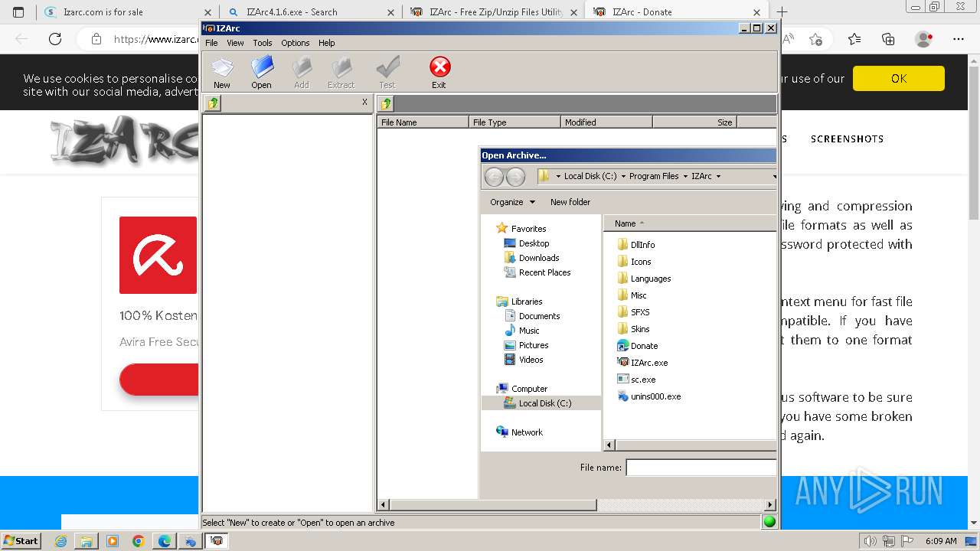980x551 pixels.
Task: Click the Back arrow in Open Archive dialog
Action: pos(495,177)
